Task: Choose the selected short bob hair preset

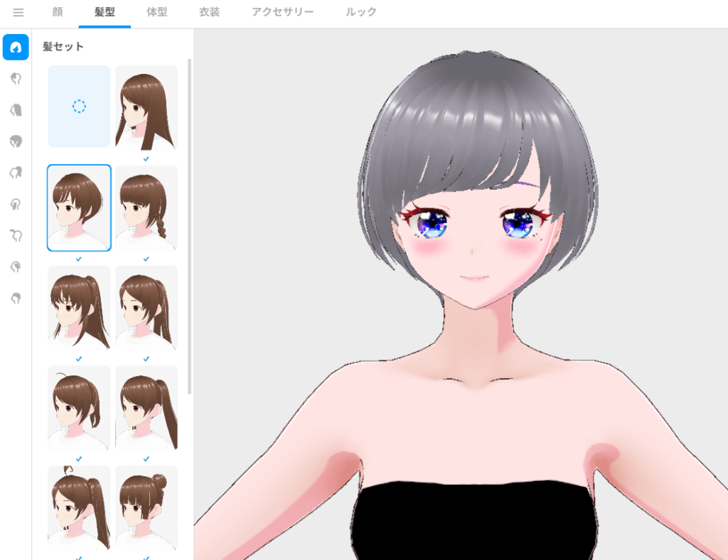Action: pos(79,208)
